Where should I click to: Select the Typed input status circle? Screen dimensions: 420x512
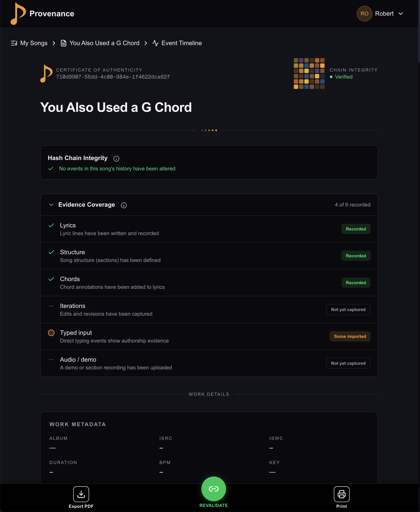(51, 333)
